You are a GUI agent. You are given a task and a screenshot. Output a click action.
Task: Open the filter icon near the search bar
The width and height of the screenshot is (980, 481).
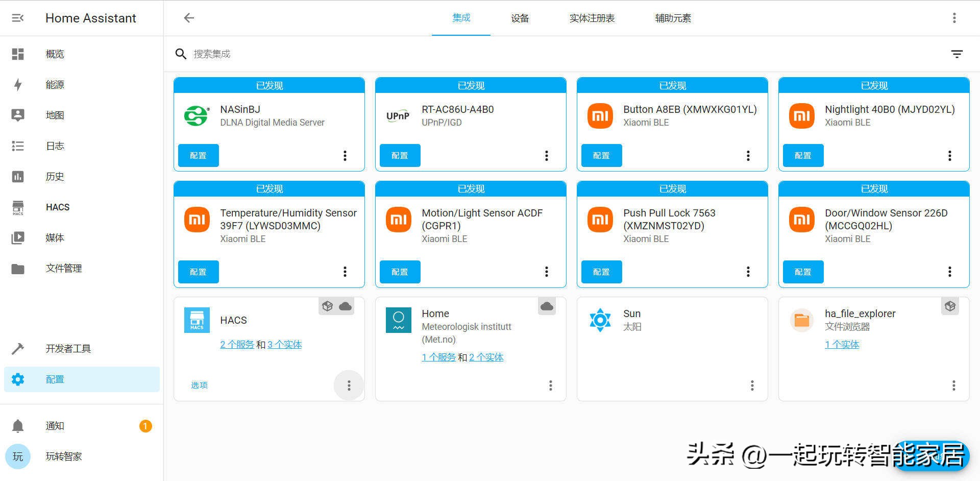coord(957,54)
